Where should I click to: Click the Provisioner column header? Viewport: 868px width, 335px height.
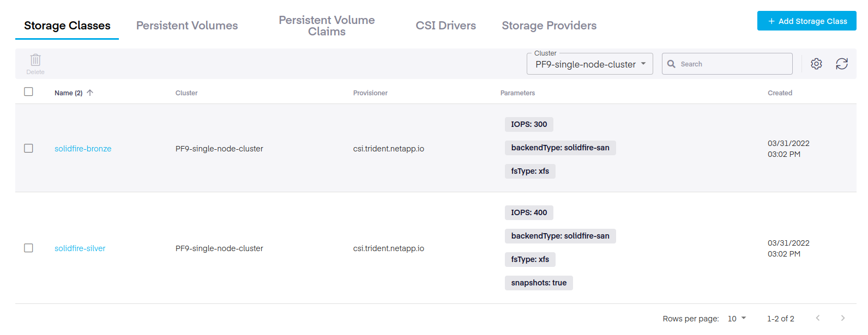[370, 93]
